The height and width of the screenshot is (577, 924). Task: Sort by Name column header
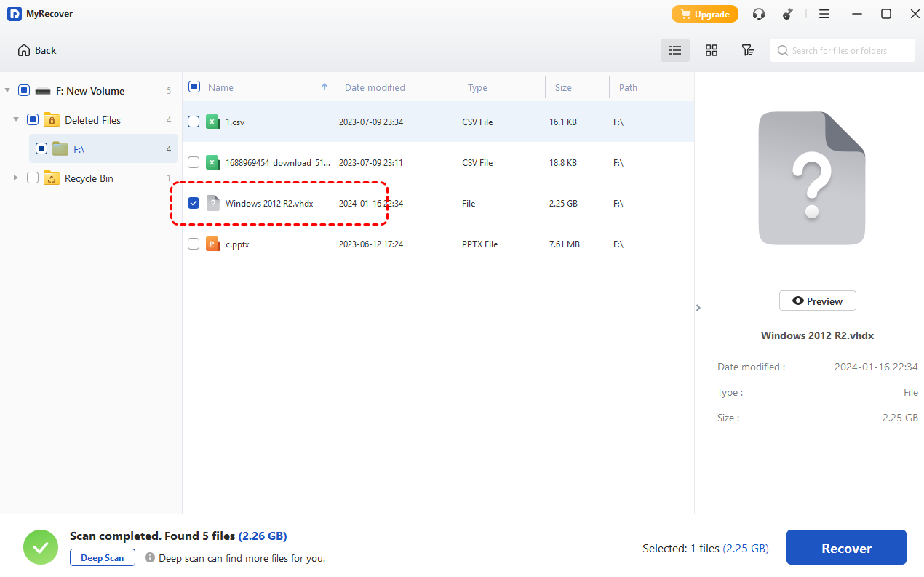[220, 87]
